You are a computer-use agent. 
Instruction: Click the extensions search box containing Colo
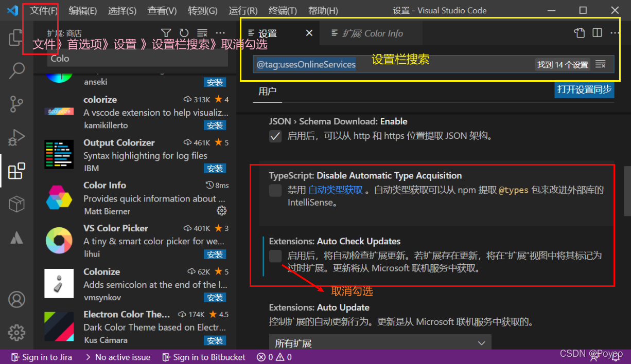point(137,58)
